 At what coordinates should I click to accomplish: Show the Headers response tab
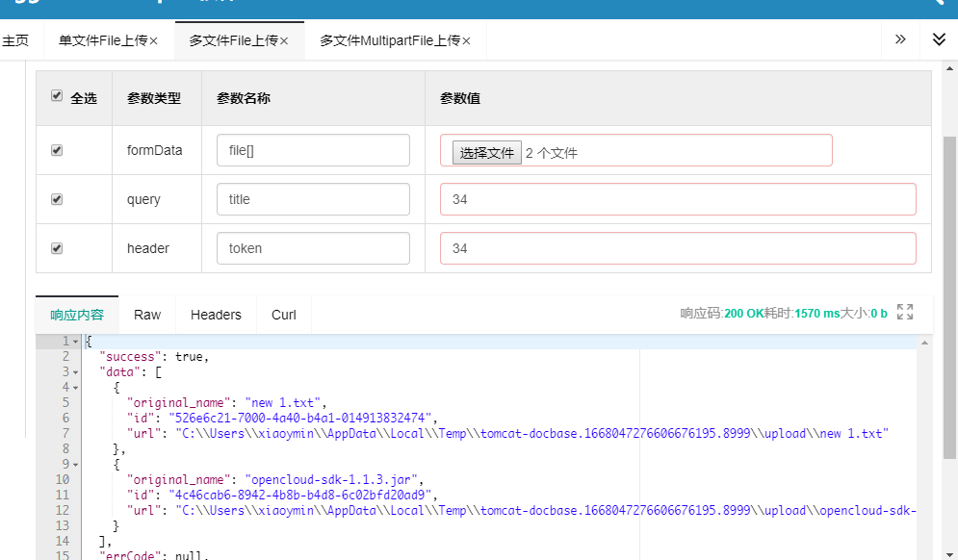216,315
